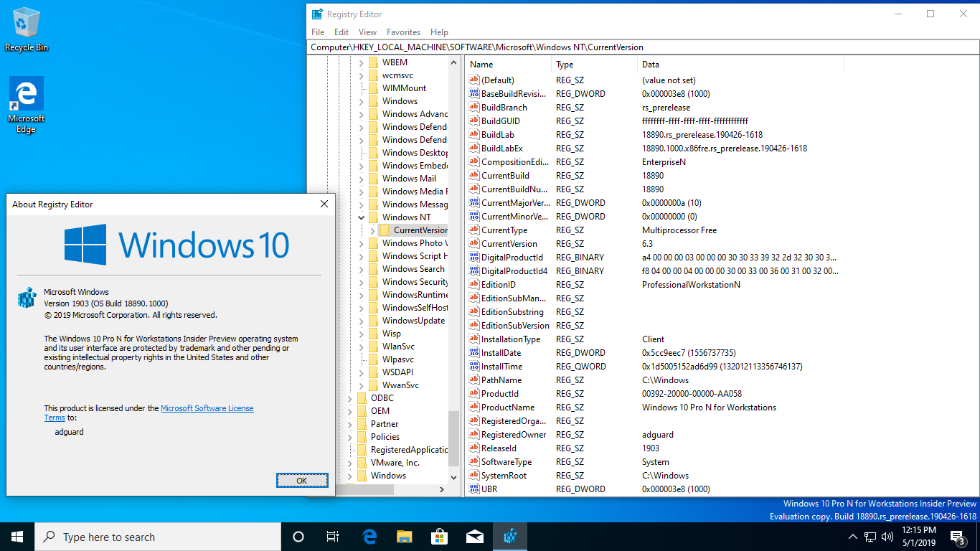This screenshot has width=980, height=551.
Task: Expand the WBEM tree node
Action: click(x=361, y=62)
